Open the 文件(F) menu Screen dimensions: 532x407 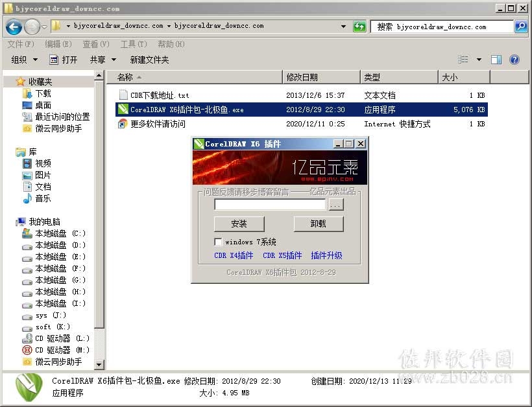[x=21, y=44]
